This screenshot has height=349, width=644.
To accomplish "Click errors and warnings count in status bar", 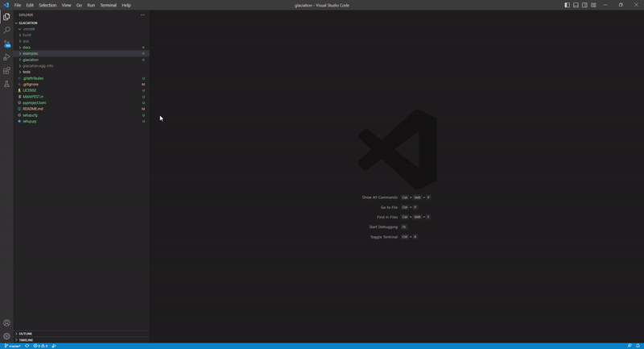I will pyautogui.click(x=39, y=346).
